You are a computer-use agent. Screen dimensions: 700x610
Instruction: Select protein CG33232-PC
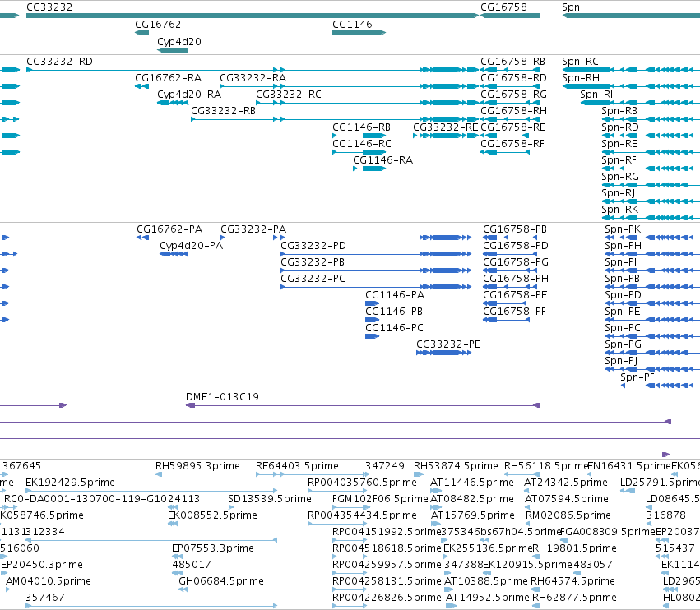(x=313, y=279)
